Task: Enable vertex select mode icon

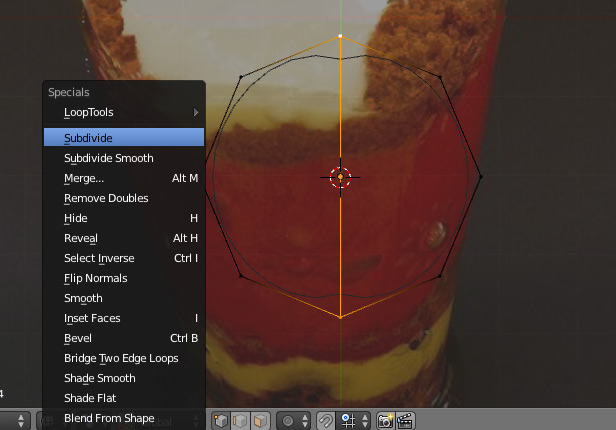Action: 221,421
